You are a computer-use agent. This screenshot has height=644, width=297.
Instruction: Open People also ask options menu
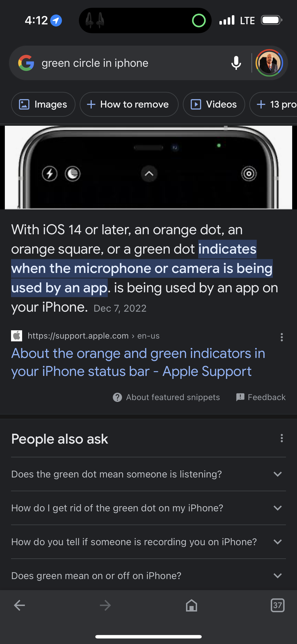click(282, 438)
